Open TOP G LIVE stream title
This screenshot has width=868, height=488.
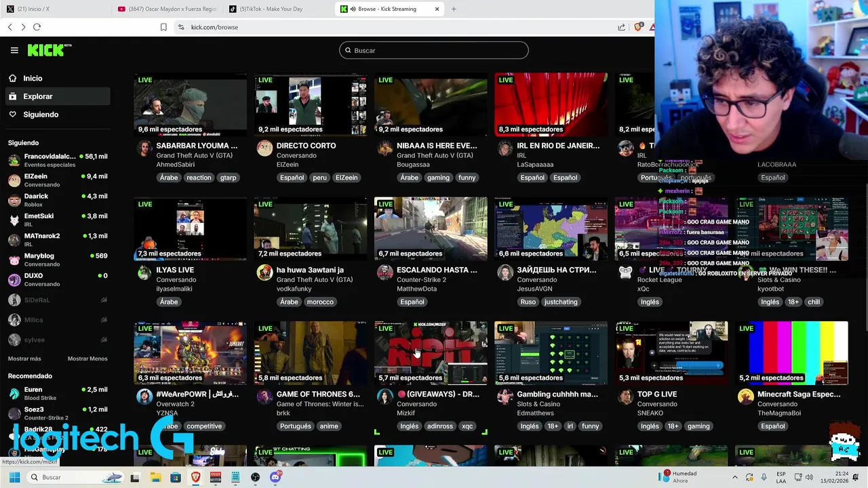coord(657,394)
